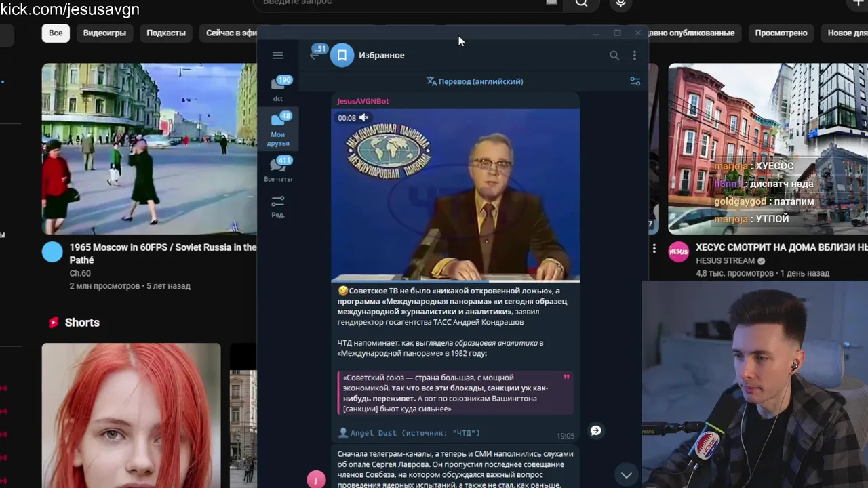Click the pink J sender avatar
The width and height of the screenshot is (868, 488).
pos(316,479)
